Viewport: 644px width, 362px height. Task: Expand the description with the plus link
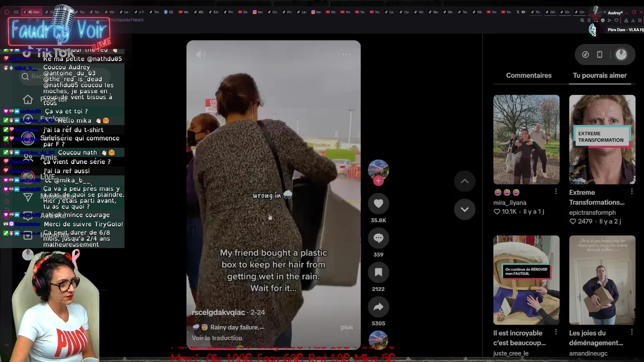pos(347,327)
